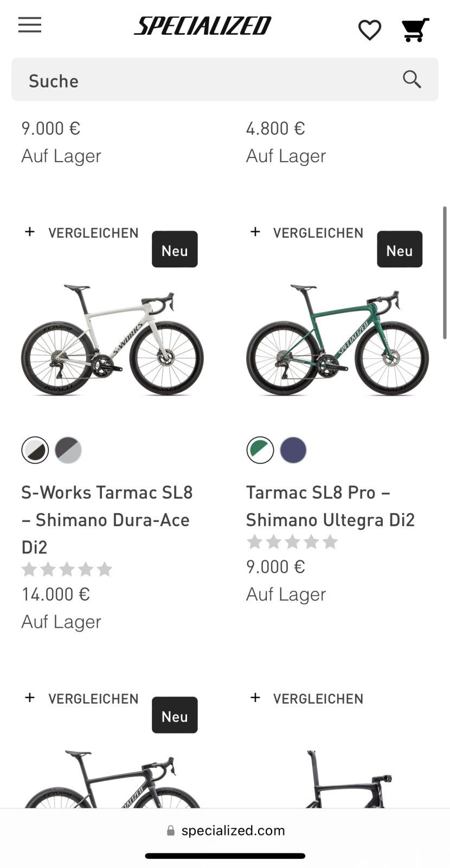Choose the blue Tarmac SL8 Pro color
This screenshot has height=868, width=450.
293,450
